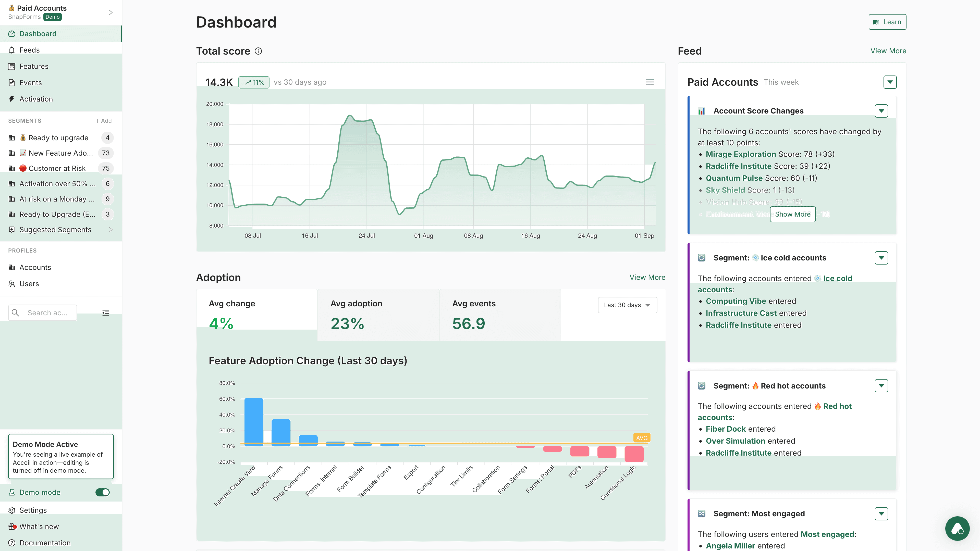This screenshot has width=980, height=551.
Task: Select the Events sidebar icon
Action: pyautogui.click(x=12, y=82)
